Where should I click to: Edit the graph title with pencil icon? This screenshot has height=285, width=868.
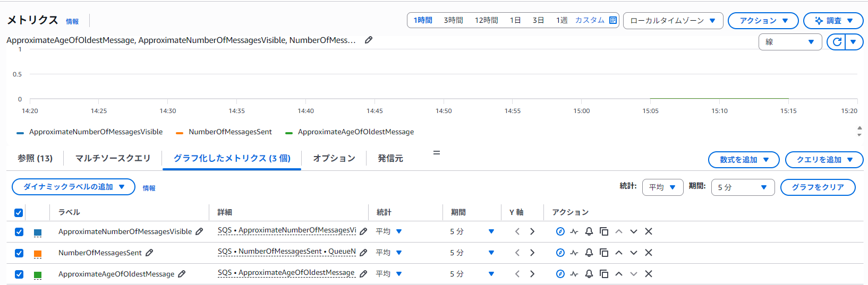369,40
